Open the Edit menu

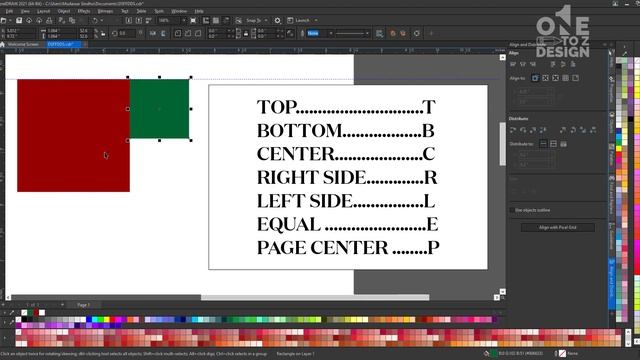(x=9, y=11)
